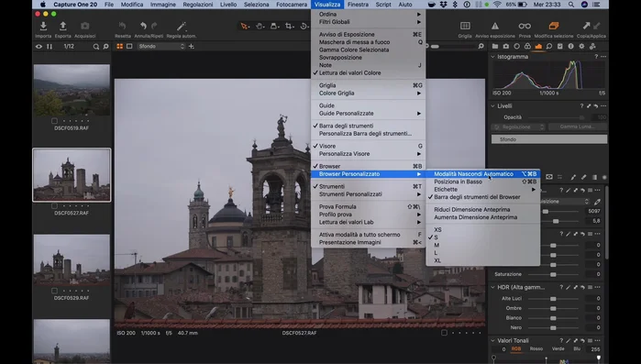Image resolution: width=641 pixels, height=364 pixels.
Task: Collapse the Istogramma panel
Action: point(493,57)
